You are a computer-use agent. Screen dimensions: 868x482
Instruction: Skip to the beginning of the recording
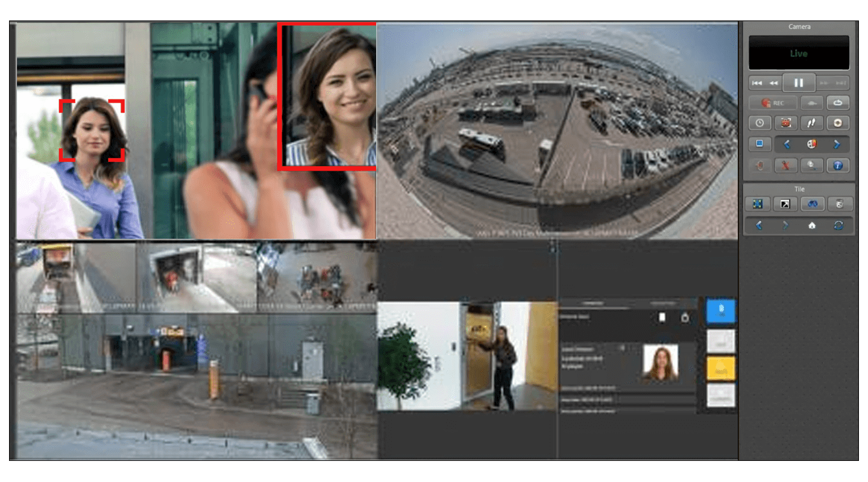(757, 83)
